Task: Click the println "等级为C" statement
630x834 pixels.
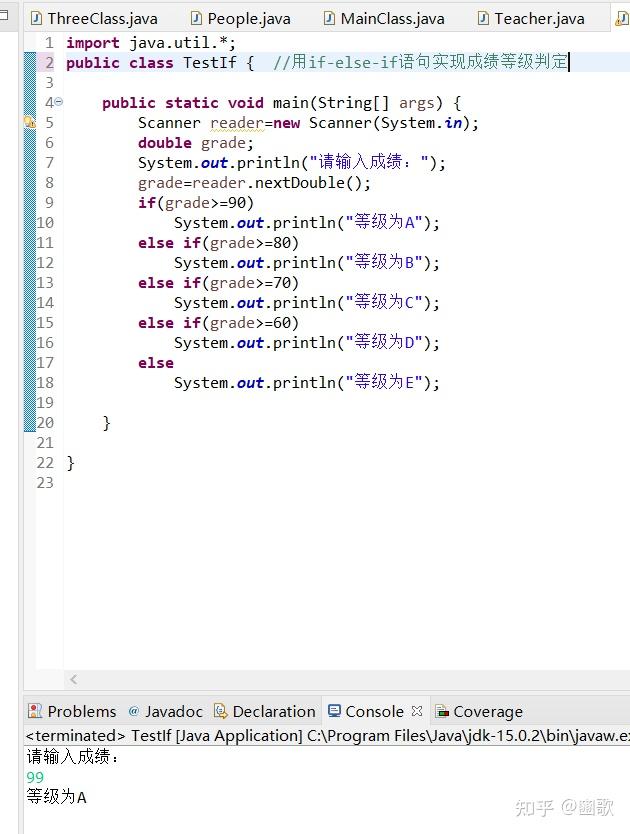Action: [307, 302]
